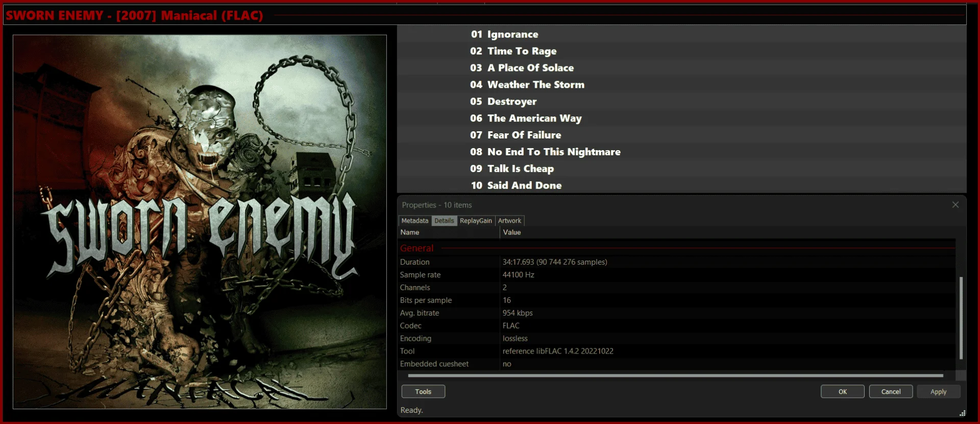The width and height of the screenshot is (980, 424).
Task: Click the Ready status text
Action: 411,410
